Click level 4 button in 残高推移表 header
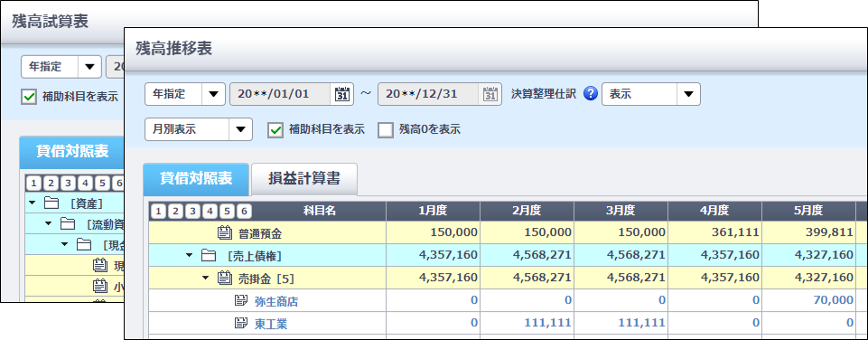The height and width of the screenshot is (340, 868). pyautogui.click(x=210, y=211)
